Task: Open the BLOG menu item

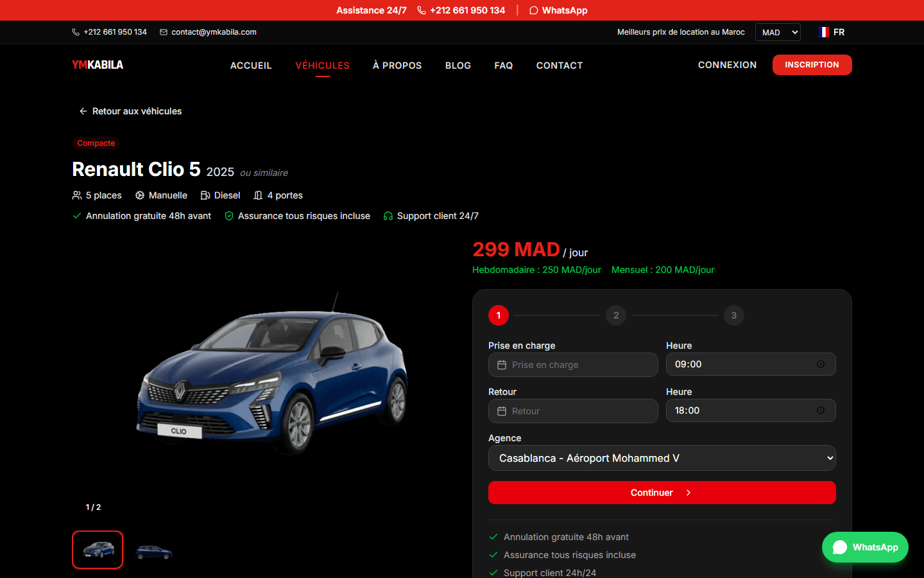Action: point(458,66)
